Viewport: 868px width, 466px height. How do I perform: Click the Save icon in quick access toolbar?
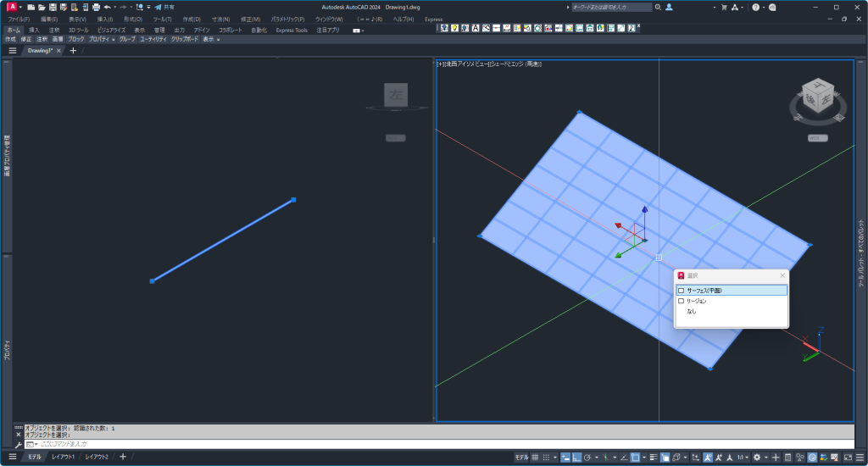(x=52, y=7)
